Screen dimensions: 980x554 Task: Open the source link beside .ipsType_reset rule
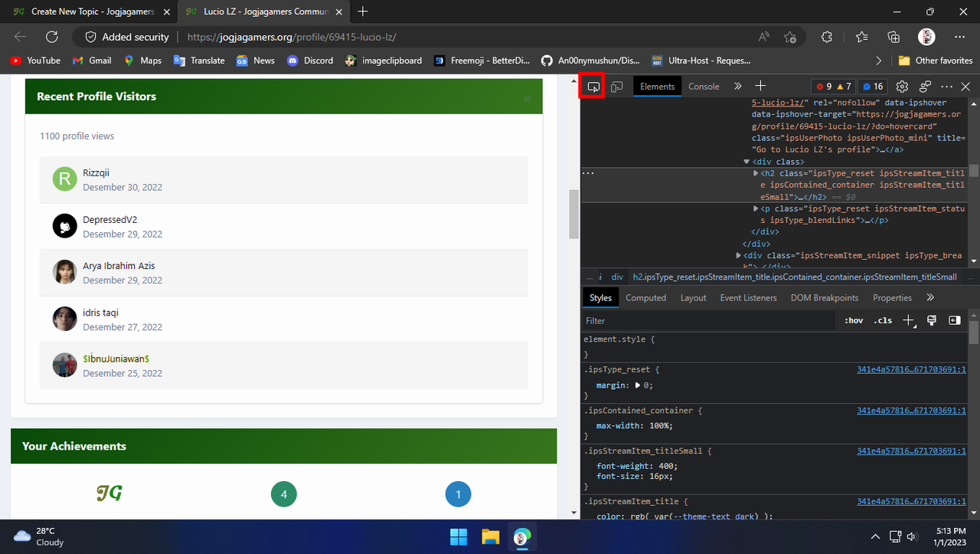point(911,369)
